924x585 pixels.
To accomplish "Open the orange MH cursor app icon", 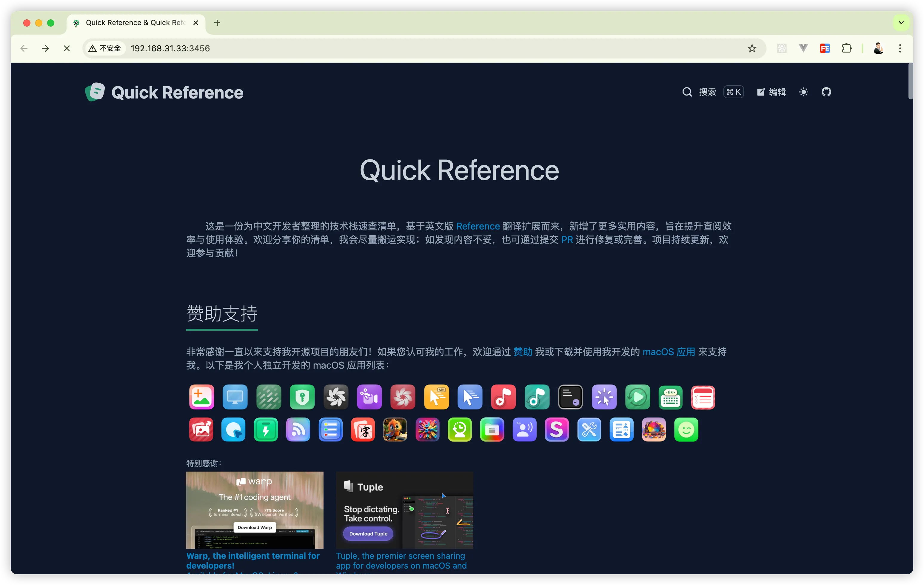I will point(436,397).
